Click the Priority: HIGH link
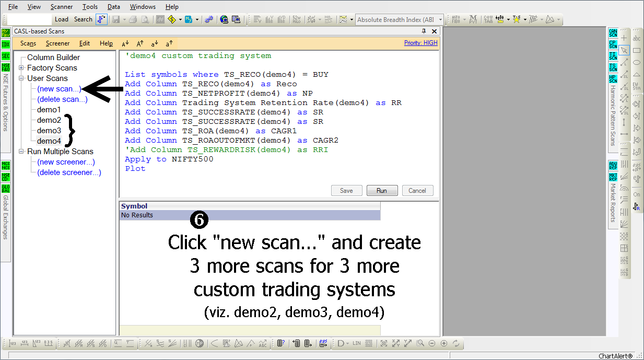Screen dimensions: 644x360 421,43
